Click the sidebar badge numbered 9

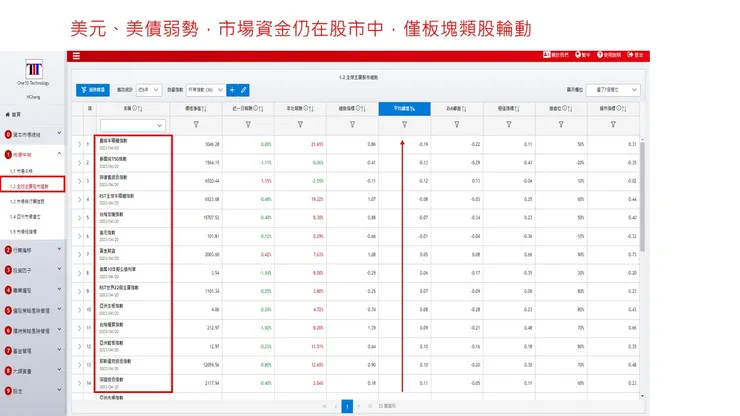8,391
